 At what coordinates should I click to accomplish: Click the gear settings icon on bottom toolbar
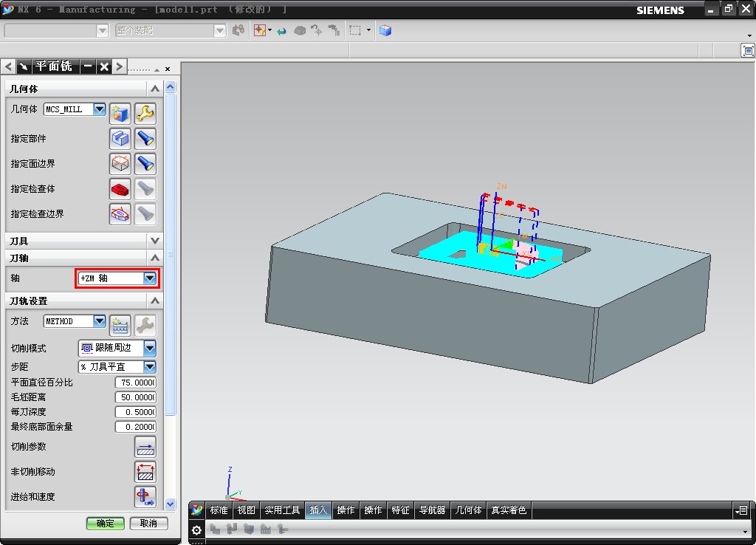coord(196,530)
